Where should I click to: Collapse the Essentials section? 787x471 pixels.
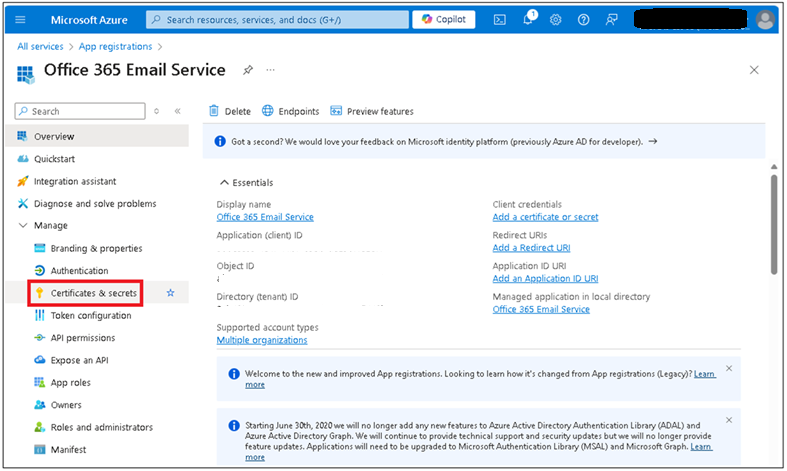(x=224, y=182)
